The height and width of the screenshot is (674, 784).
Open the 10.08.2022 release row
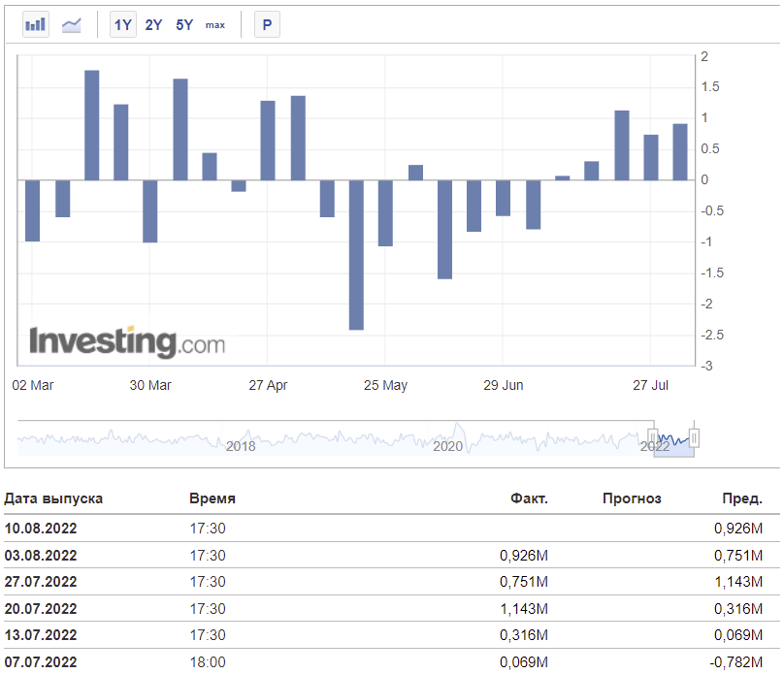coord(391,529)
